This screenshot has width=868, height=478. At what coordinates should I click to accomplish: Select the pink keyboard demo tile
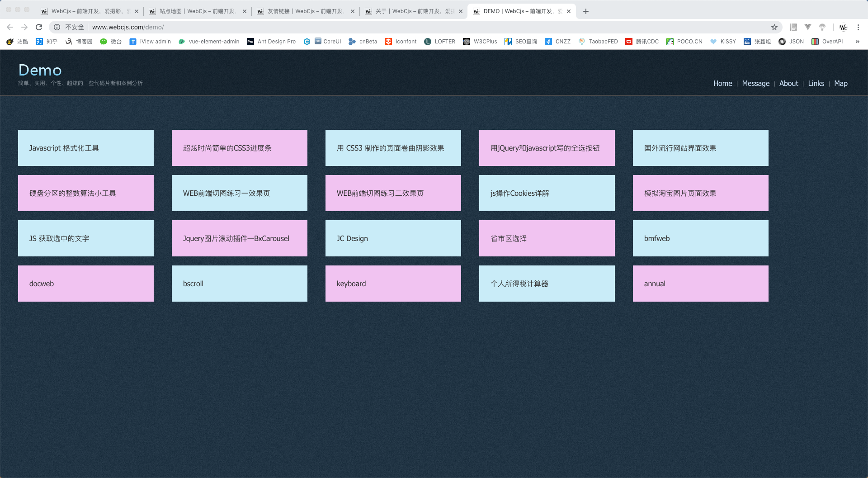393,284
